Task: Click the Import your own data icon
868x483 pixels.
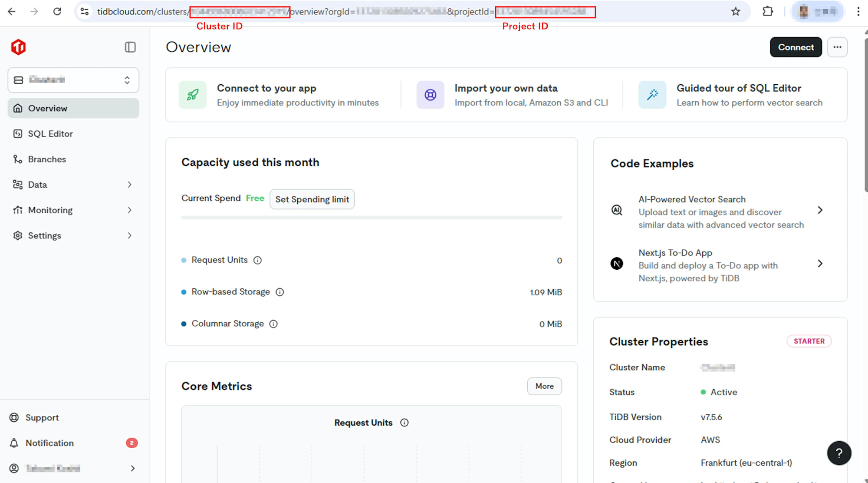Action: [431, 95]
